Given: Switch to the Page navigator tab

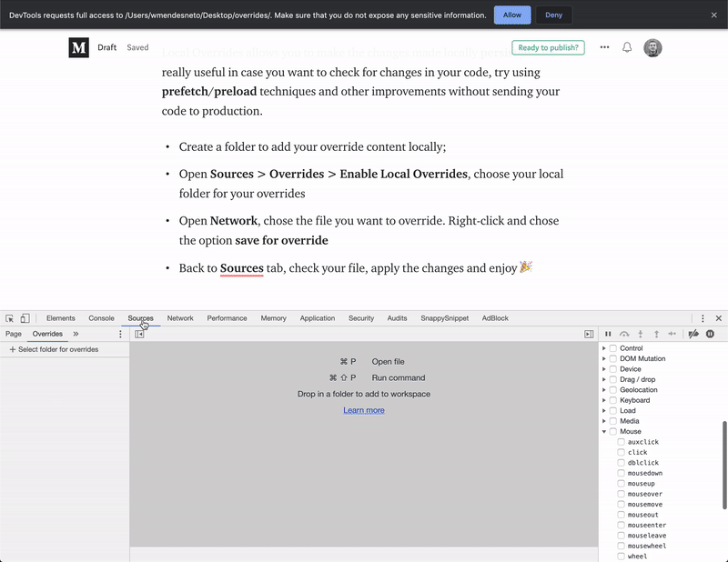Looking at the screenshot, I should [14, 334].
